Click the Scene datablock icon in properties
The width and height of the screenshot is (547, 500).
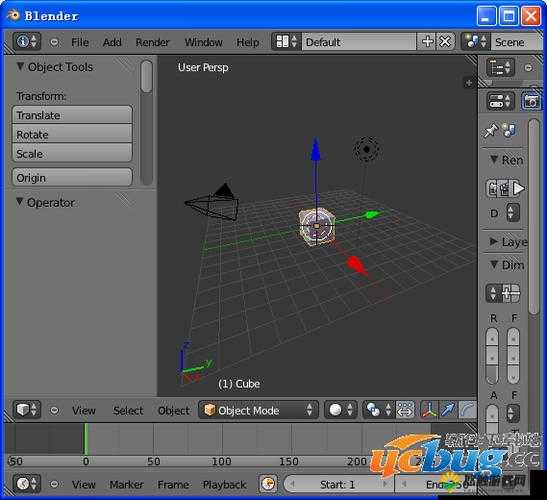coord(510,130)
